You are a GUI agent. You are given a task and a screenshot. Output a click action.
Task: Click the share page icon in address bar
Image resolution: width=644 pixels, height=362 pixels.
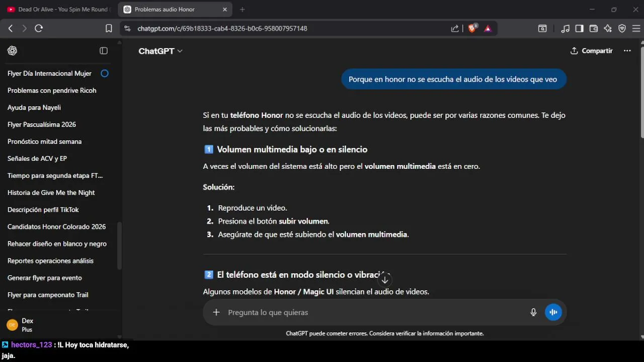pos(455,29)
